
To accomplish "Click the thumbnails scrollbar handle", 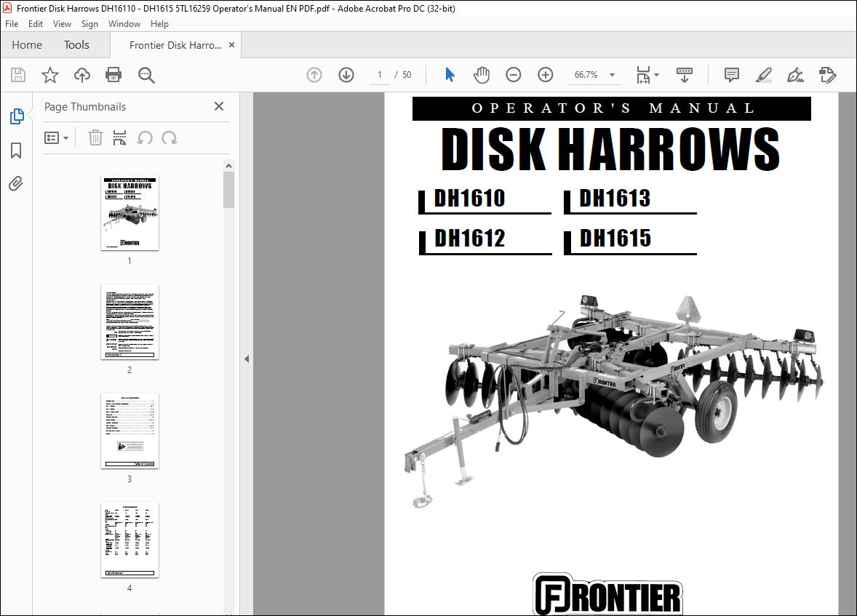I will tap(228, 190).
